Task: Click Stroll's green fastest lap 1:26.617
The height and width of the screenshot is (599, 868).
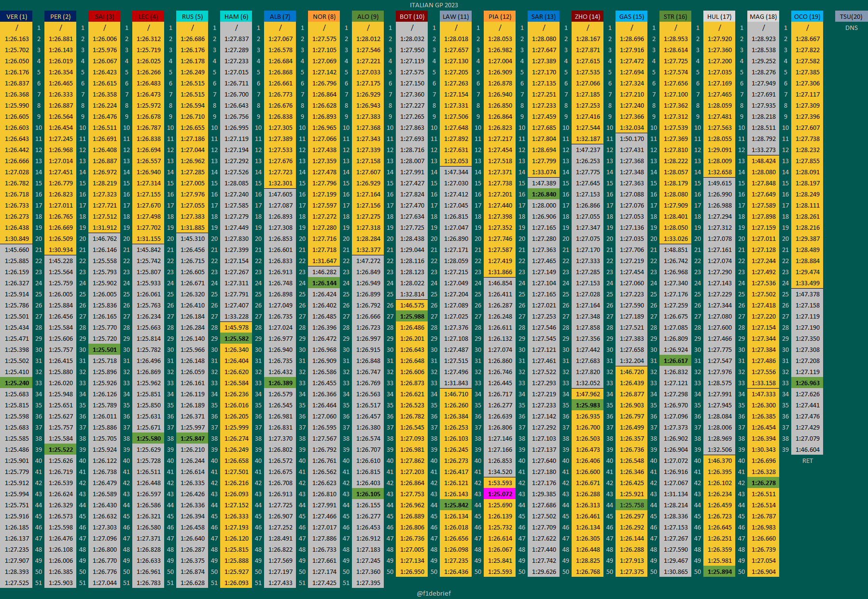Action: tap(676, 361)
